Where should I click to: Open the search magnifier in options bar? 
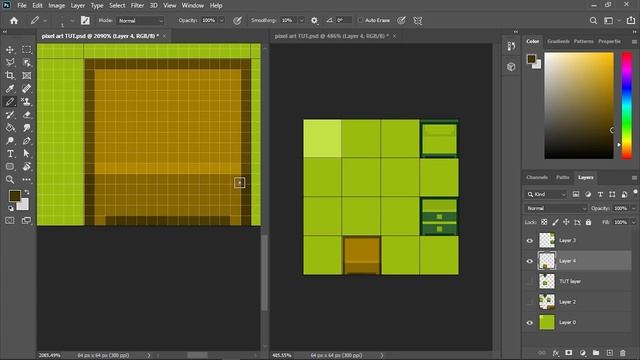tap(593, 20)
